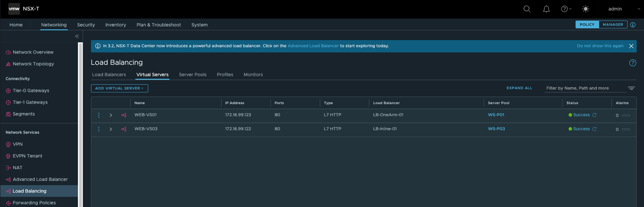Select the Networking menu
Viewport: 644px width, 207px height.
54,25
